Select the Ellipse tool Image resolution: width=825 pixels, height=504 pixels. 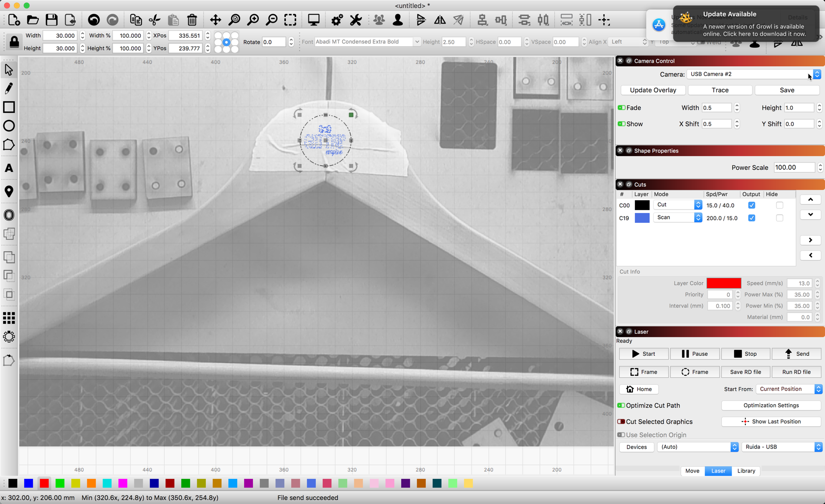point(9,126)
